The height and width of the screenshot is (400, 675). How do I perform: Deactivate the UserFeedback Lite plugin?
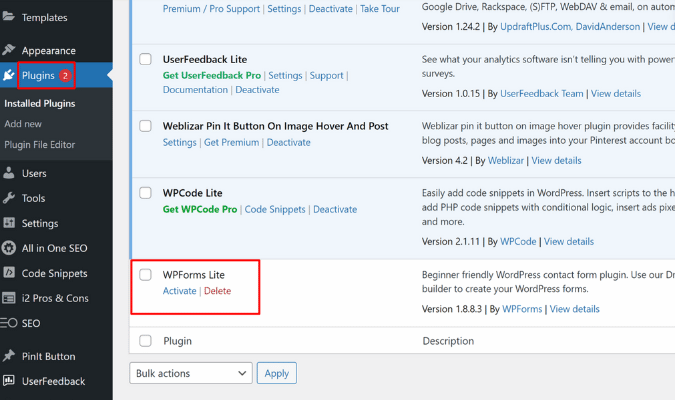point(257,90)
